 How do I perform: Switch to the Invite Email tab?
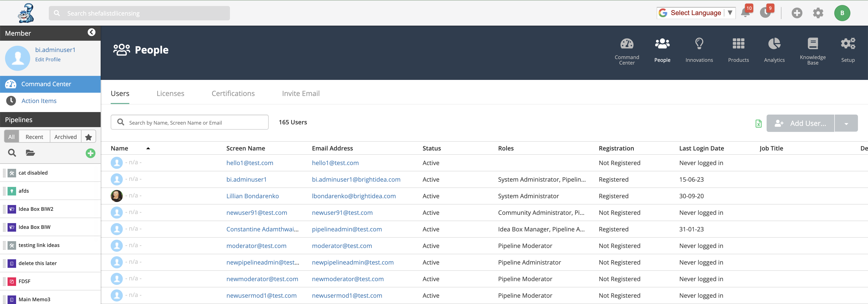(x=301, y=94)
